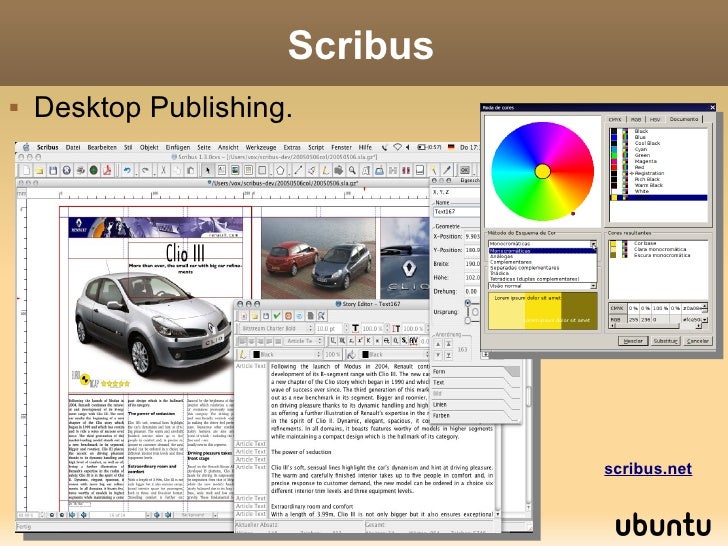Click the Apple menu icon
The width and height of the screenshot is (728, 546).
pos(26,147)
